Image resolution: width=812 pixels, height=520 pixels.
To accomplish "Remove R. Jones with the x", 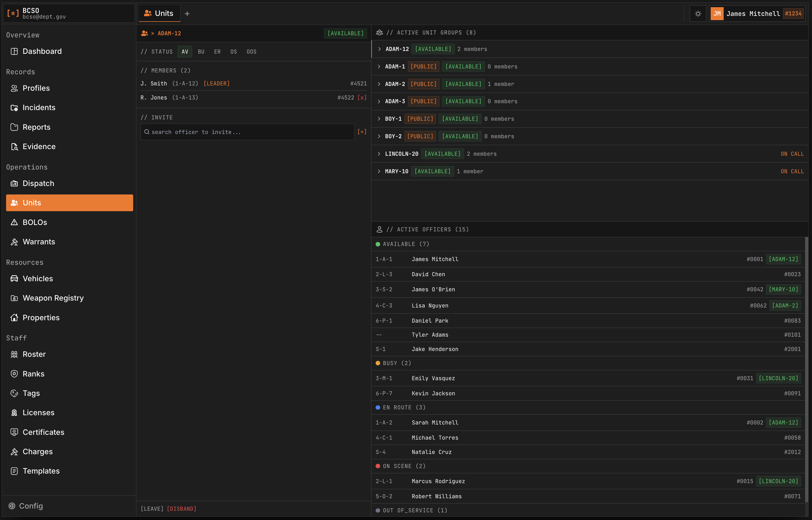I will pos(362,98).
